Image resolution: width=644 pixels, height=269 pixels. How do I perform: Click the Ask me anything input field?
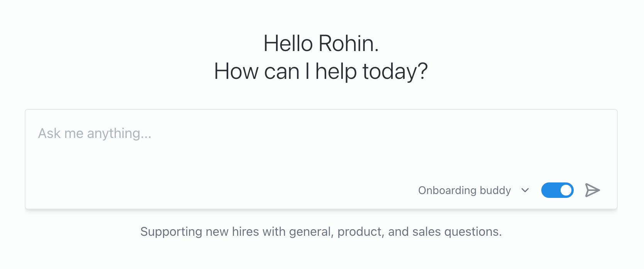154,133
